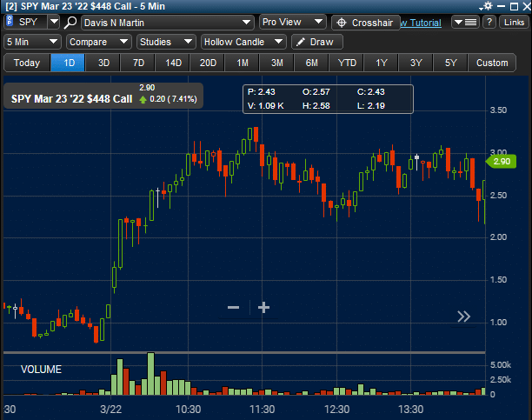Select the YTD time range tab
The height and width of the screenshot is (420, 532).
click(x=347, y=63)
